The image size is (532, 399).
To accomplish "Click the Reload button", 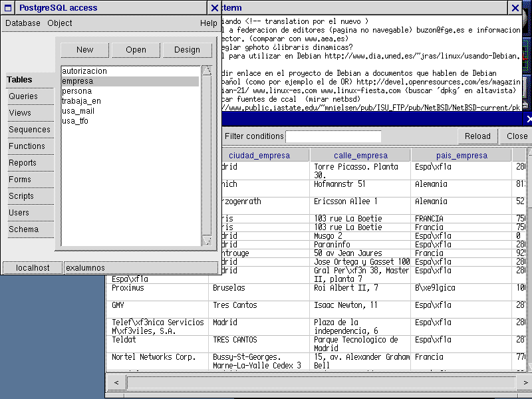I will 477,136.
